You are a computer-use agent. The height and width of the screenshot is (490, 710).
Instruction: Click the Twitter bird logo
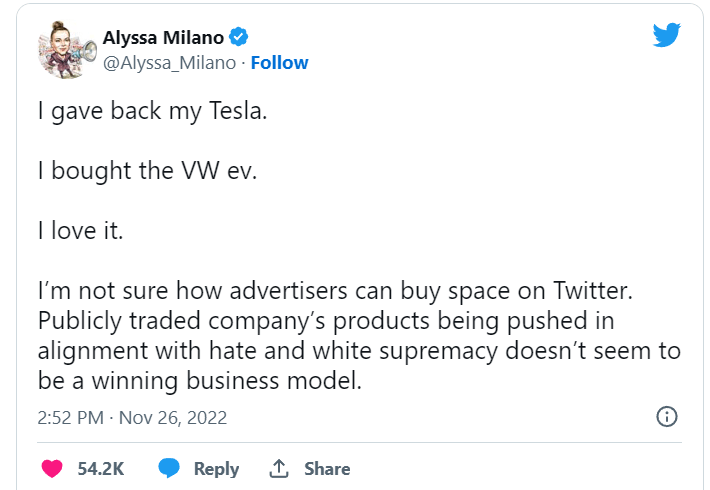coord(666,36)
